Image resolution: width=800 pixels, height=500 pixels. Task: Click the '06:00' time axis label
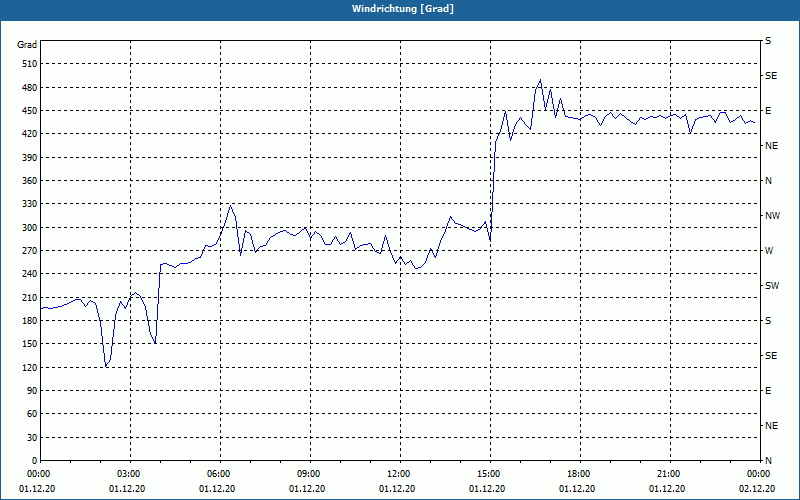220,474
